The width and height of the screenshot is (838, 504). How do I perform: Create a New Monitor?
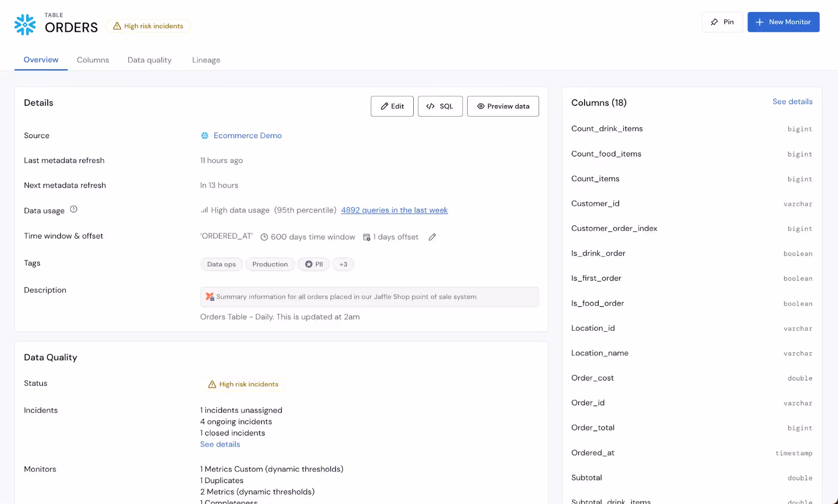click(x=784, y=22)
